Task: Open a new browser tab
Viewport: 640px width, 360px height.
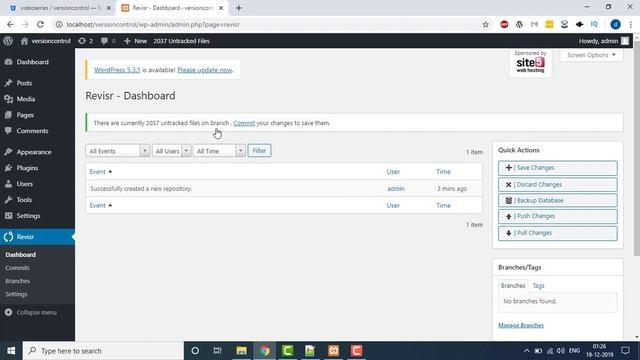Action: [239, 8]
